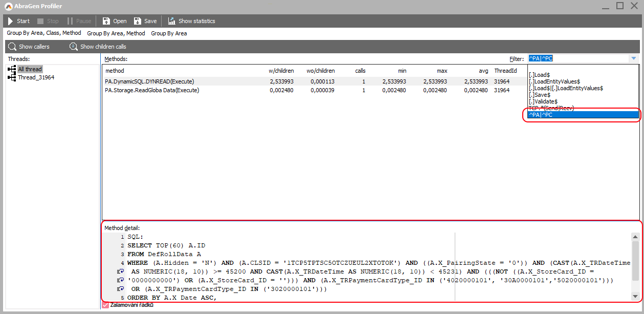Viewport: 644px width, 314px height.
Task: Open a profile file via Open icon
Action: pos(106,21)
